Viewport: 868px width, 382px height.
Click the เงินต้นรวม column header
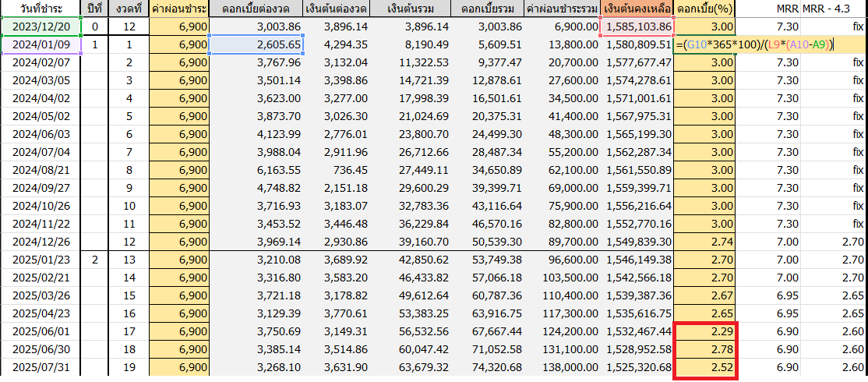point(410,9)
